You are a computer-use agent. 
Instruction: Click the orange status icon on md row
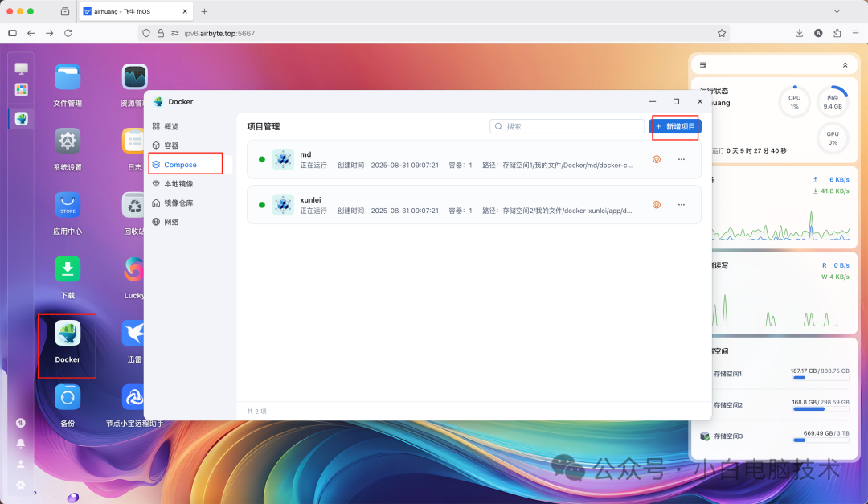click(657, 159)
